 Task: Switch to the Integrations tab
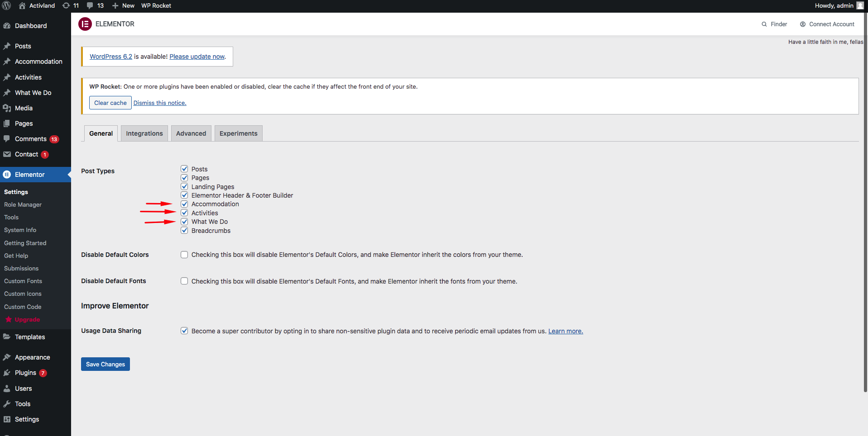click(144, 133)
